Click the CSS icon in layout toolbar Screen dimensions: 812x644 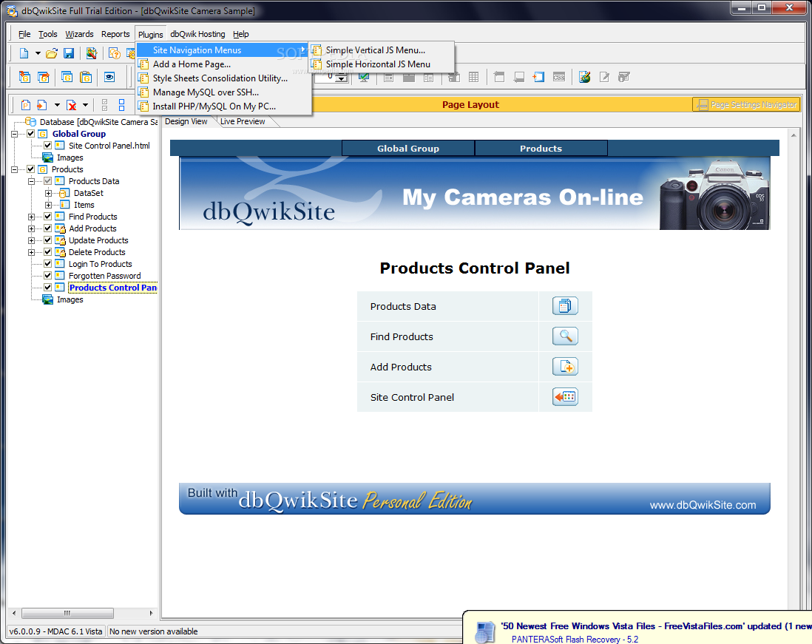coord(559,77)
